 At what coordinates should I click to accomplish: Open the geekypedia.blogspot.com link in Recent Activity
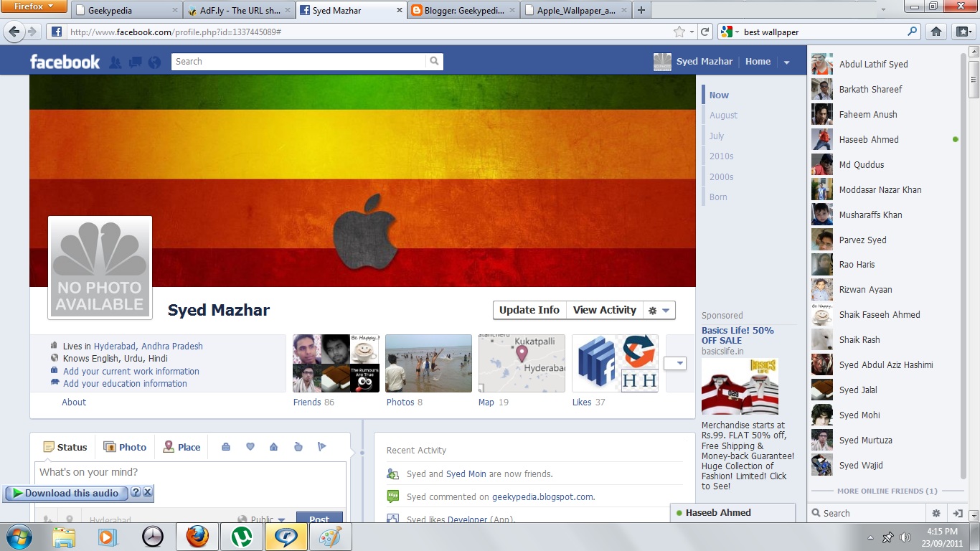(x=542, y=496)
